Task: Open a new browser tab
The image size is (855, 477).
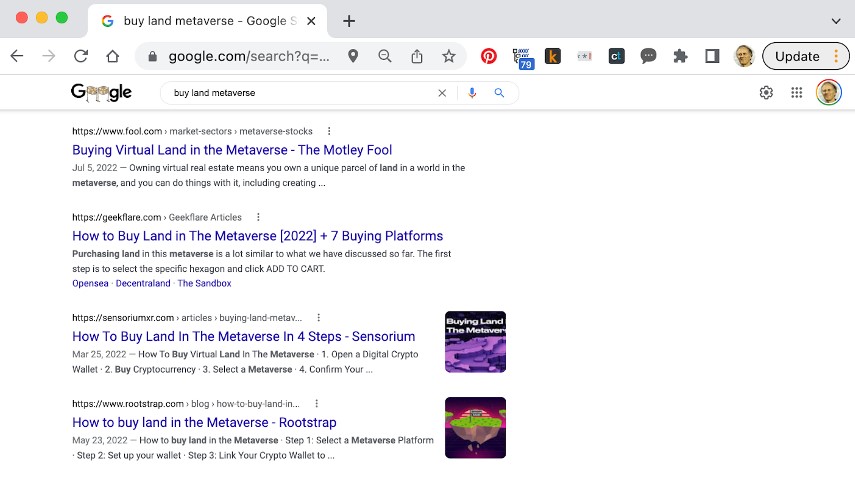Action: pos(349,21)
